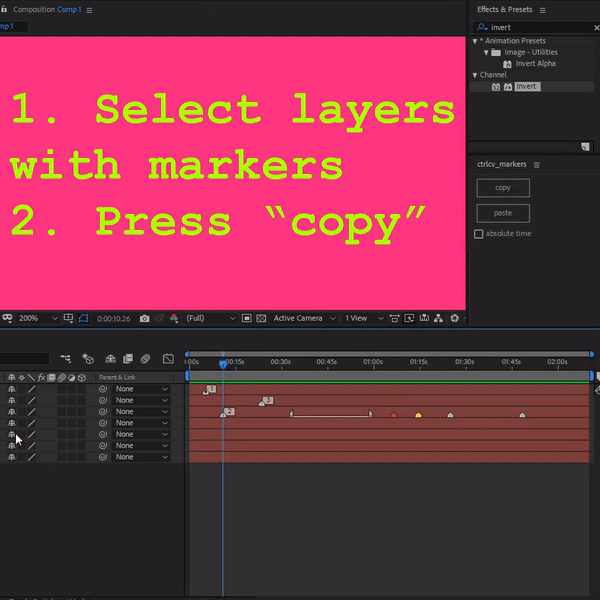
Task: Open the Composition panel menu next to Comp 1
Action: pyautogui.click(x=89, y=10)
